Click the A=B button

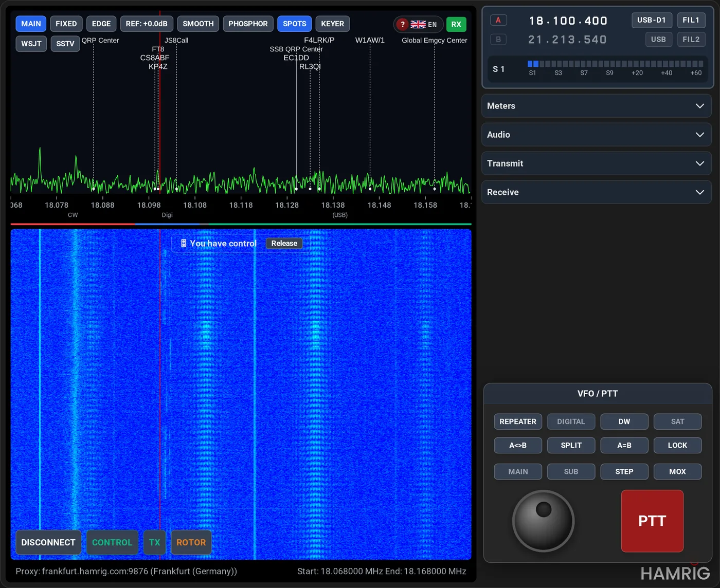tap(624, 445)
